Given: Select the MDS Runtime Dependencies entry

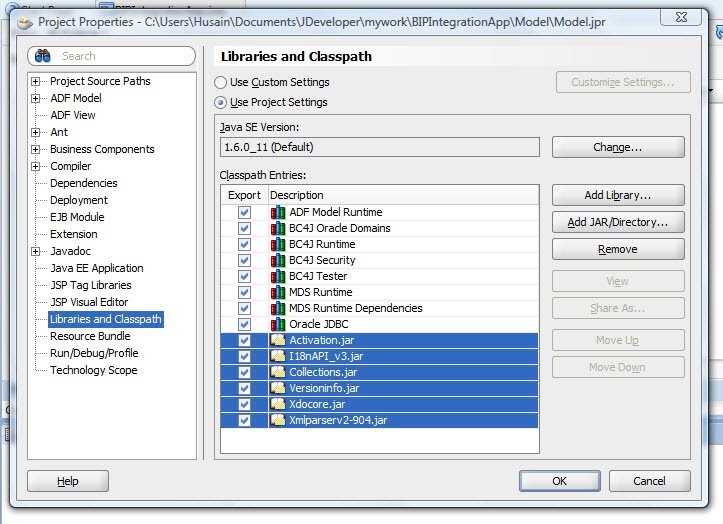Looking at the screenshot, I should coord(379,308).
